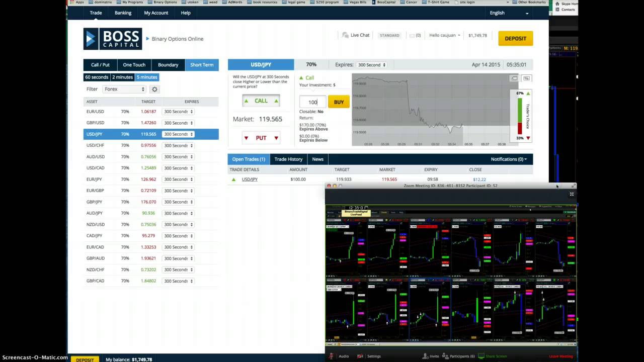
Task: Click the header DEPOSIT button
Action: tap(515, 38)
